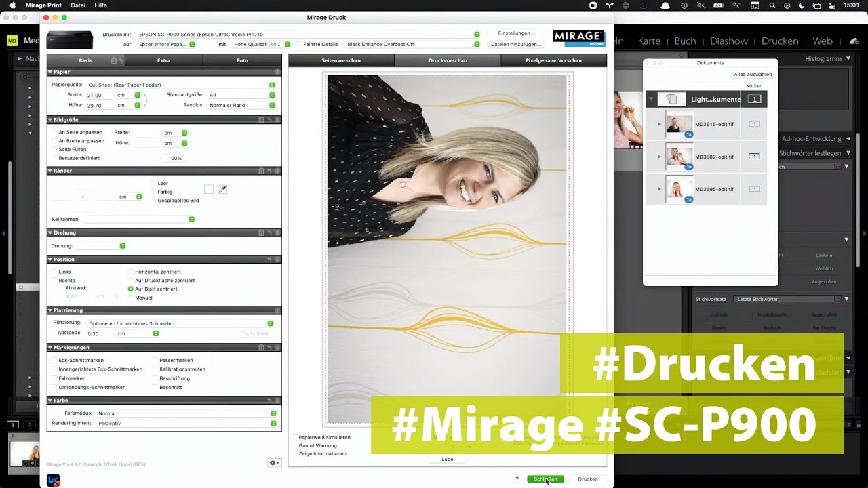868x488 pixels.
Task: Click the width-height link icon in Papier
Action: [x=145, y=100]
